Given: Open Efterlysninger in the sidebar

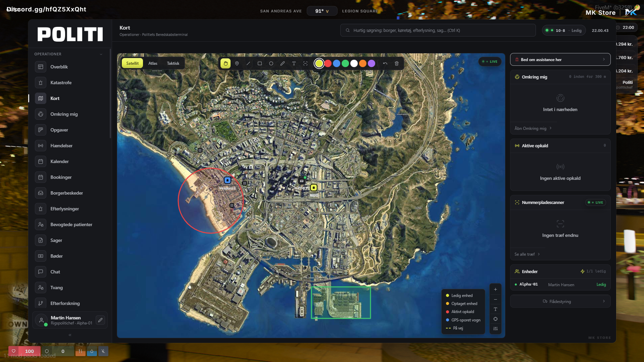Looking at the screenshot, I should (69, 209).
